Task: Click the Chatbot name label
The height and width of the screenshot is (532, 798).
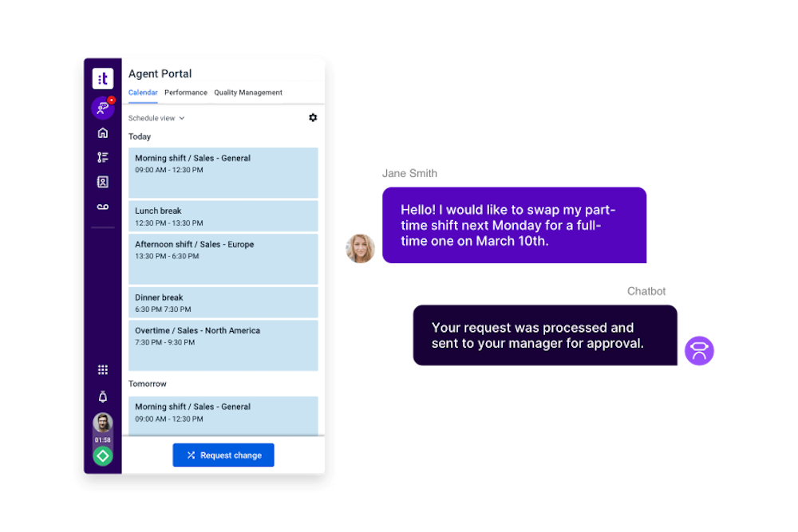Action: [646, 291]
